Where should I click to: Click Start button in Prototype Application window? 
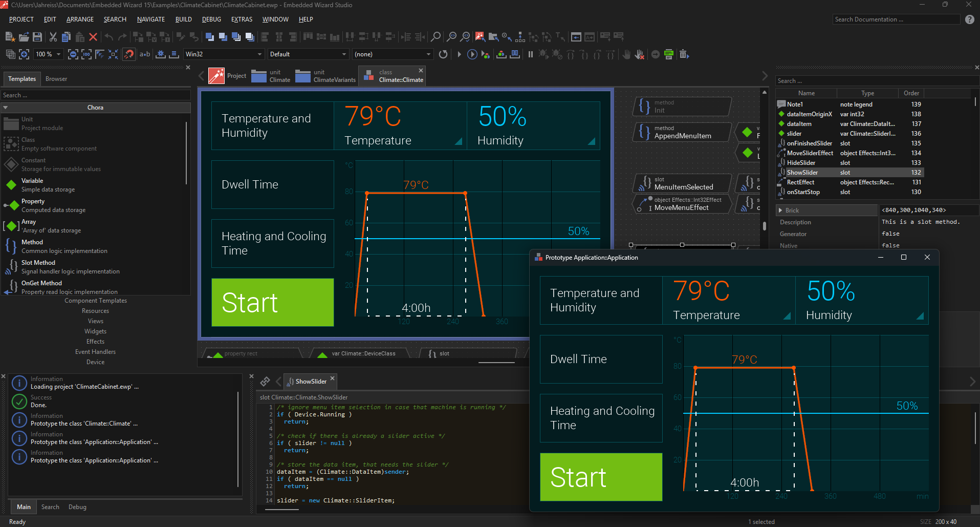[601, 477]
